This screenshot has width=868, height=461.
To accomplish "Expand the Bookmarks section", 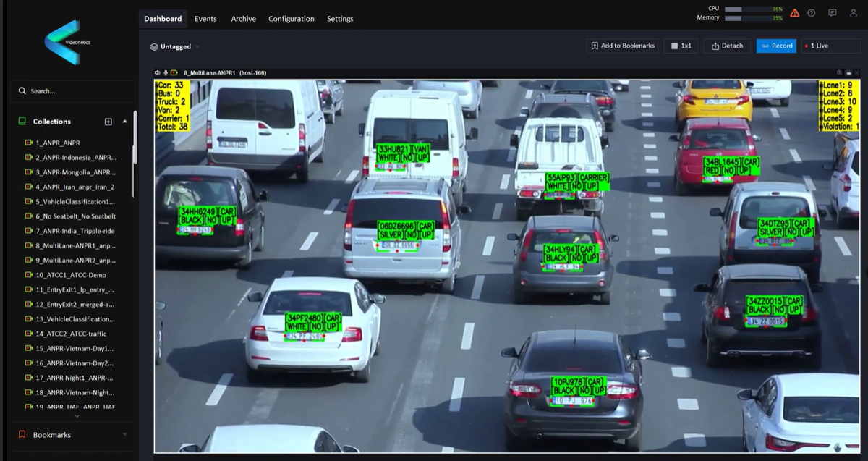I will click(124, 434).
